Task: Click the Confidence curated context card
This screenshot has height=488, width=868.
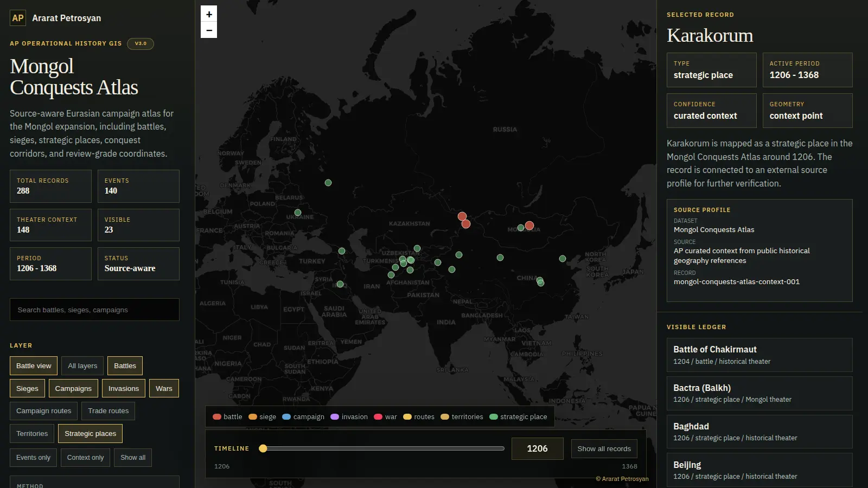Action: coord(712,111)
